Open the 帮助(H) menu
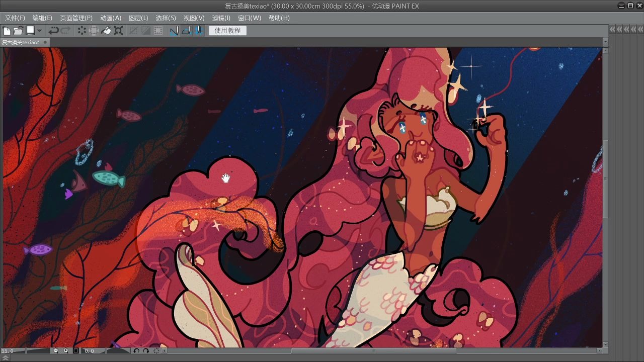Screen dimensions: 644x362 coord(279,18)
